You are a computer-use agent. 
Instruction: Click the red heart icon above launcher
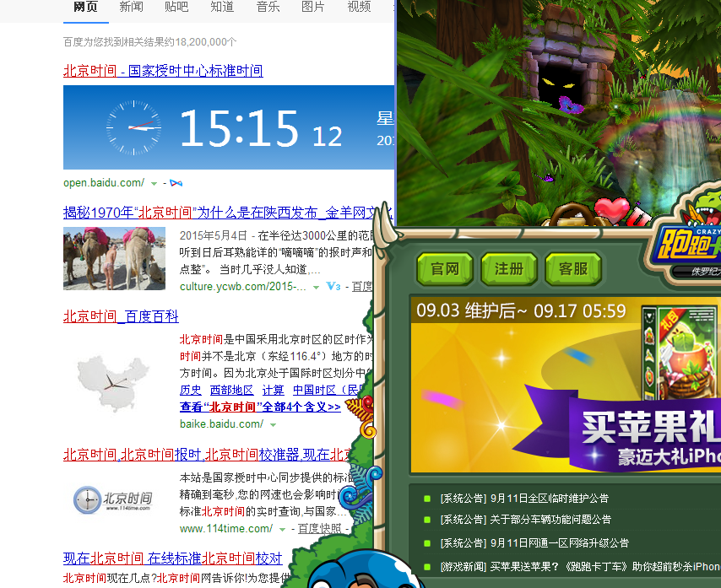tap(612, 209)
